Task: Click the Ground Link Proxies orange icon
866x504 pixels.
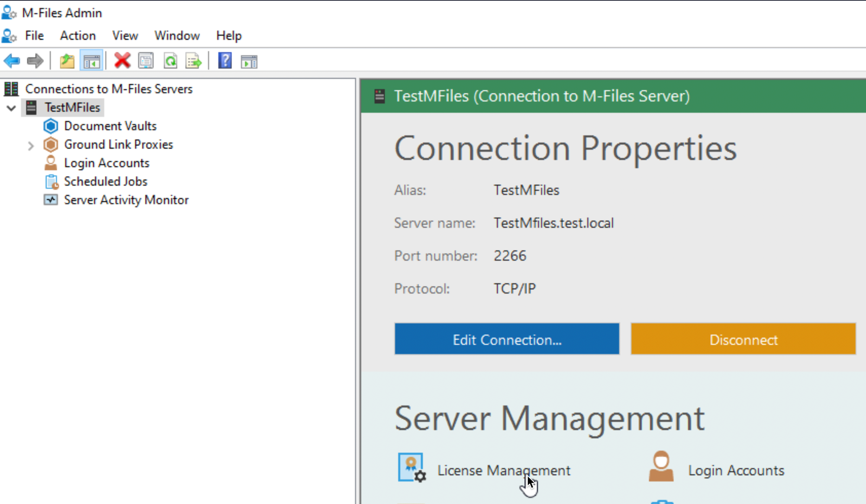Action: 51,144
